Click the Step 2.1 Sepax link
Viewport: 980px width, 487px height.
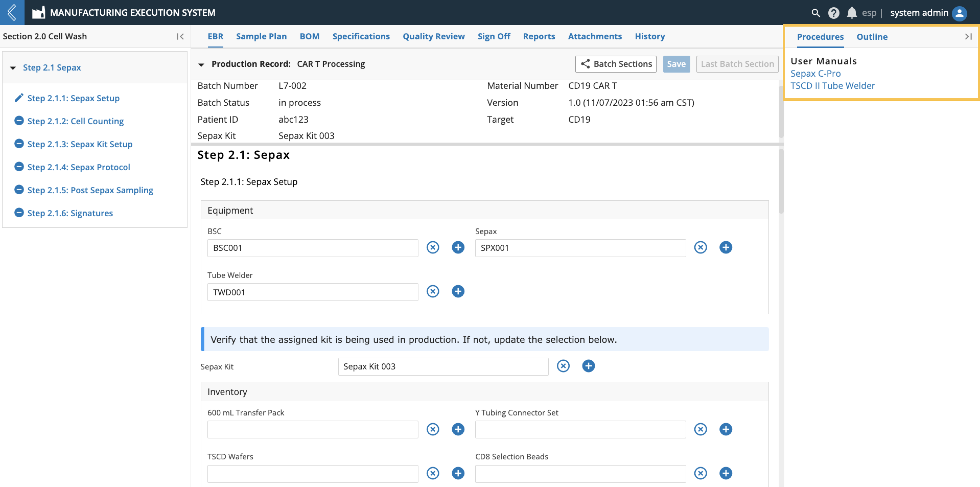[52, 67]
